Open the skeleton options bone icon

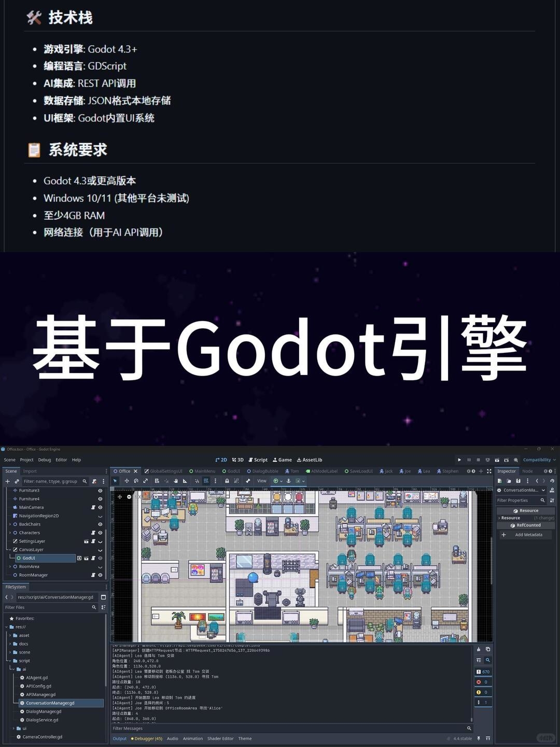coord(248,481)
